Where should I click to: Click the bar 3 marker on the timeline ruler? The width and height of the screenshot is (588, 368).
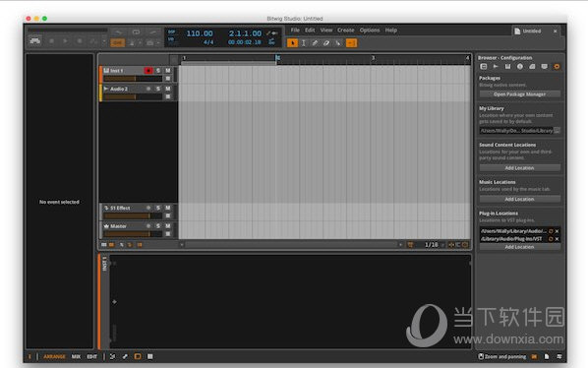click(373, 58)
